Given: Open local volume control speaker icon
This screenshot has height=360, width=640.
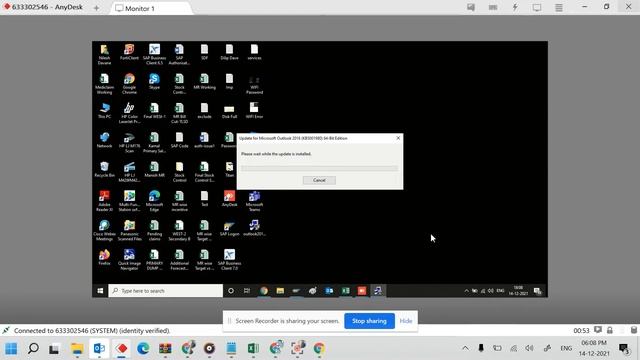Looking at the screenshot, I should coord(529,348).
